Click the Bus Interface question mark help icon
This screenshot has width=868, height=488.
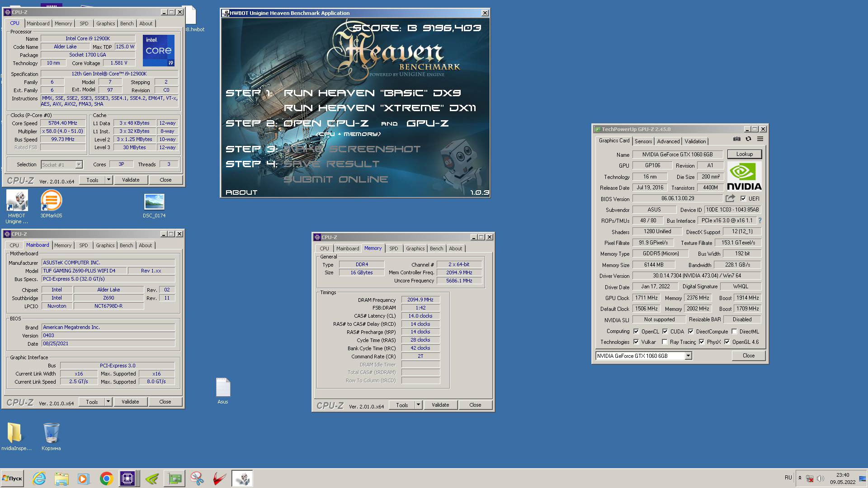(760, 221)
